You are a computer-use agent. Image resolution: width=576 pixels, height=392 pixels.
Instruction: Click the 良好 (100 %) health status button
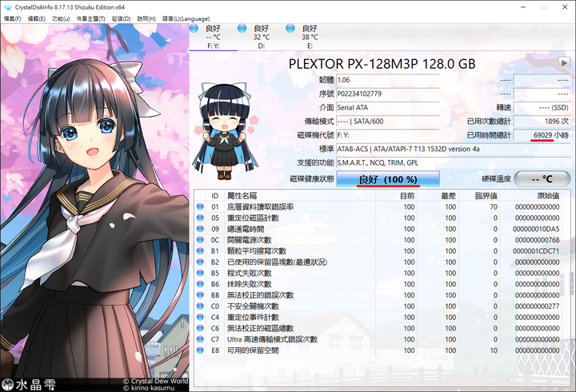(388, 179)
